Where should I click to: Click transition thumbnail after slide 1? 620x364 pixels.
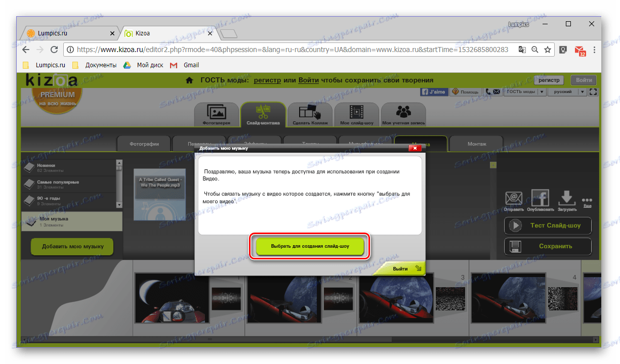(226, 298)
